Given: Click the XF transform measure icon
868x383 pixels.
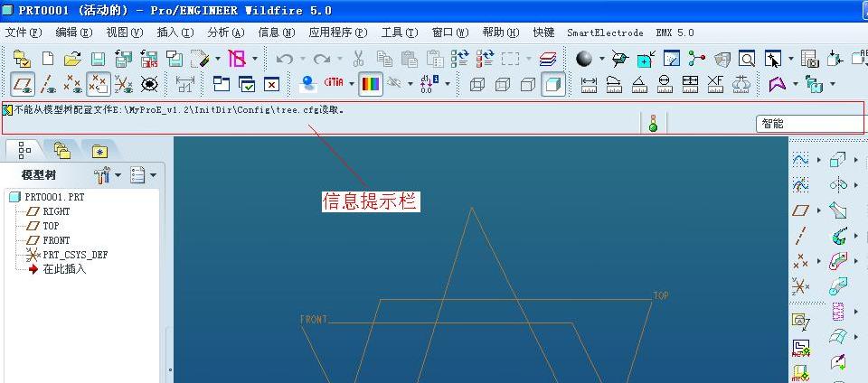Looking at the screenshot, I should pos(715,84).
